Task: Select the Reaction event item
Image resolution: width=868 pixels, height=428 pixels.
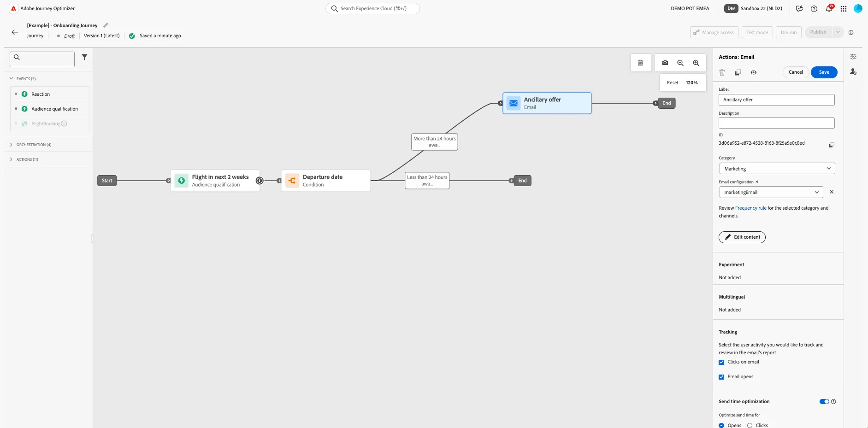Action: pyautogui.click(x=49, y=94)
